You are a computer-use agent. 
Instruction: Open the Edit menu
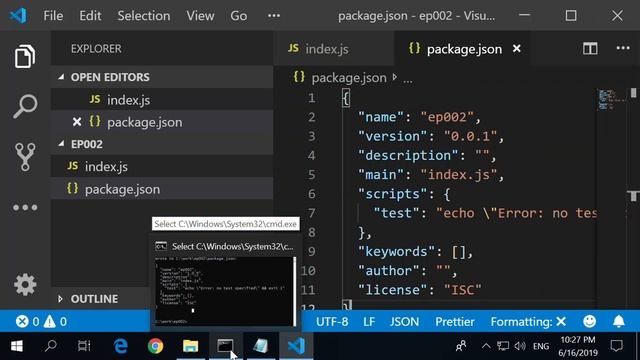[x=90, y=16]
